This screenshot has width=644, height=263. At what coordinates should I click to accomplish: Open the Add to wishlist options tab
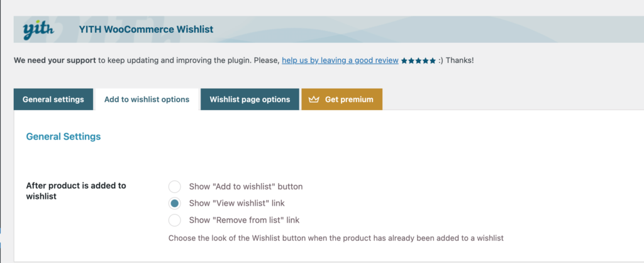(x=147, y=99)
